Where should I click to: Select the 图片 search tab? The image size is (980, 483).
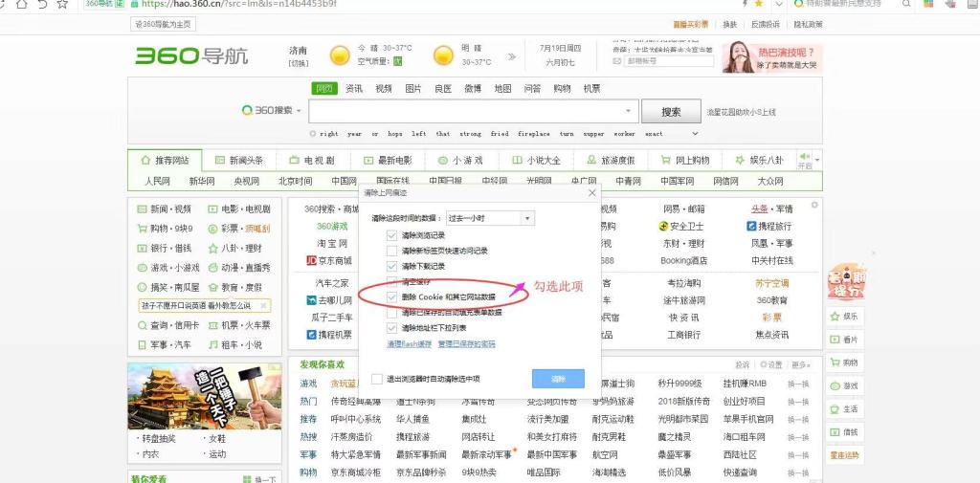click(413, 89)
